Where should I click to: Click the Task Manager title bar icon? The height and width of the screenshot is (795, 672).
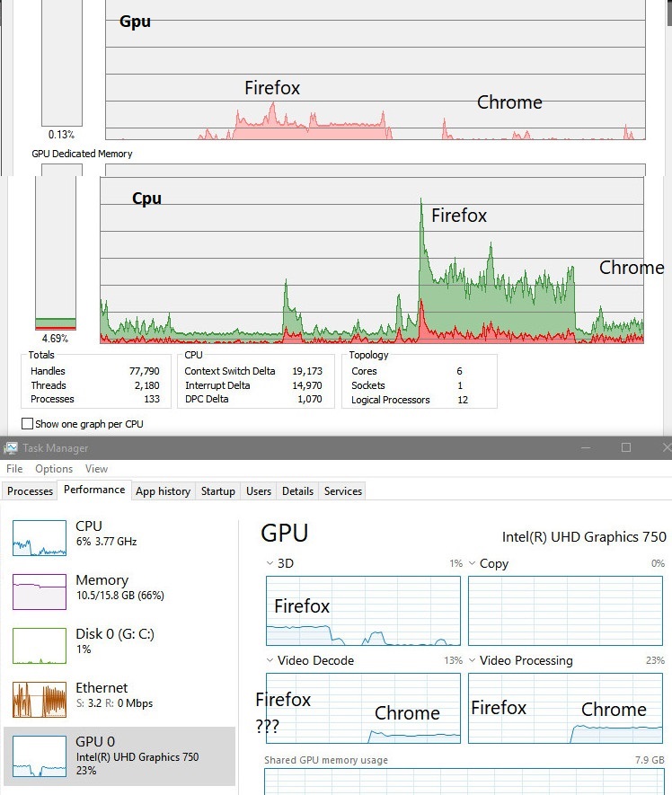click(11, 448)
